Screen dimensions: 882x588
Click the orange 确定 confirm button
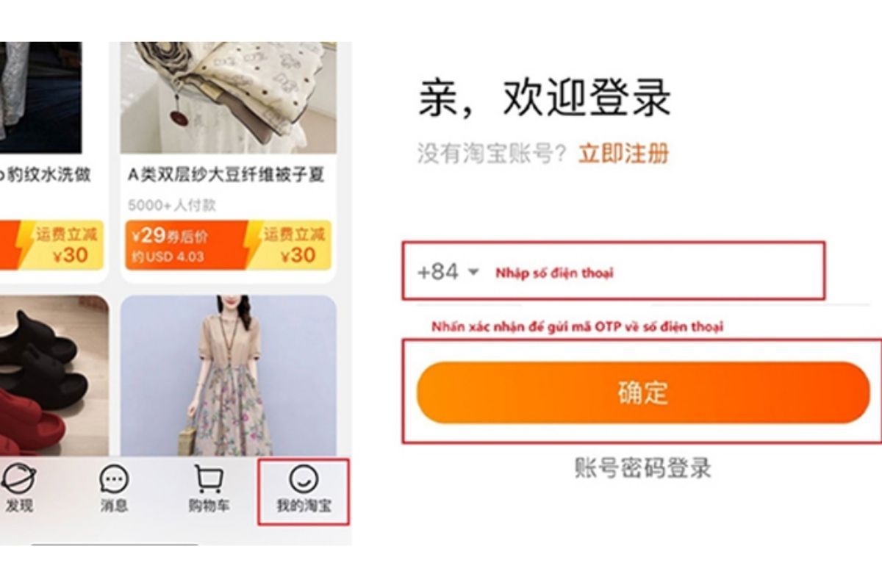[642, 392]
